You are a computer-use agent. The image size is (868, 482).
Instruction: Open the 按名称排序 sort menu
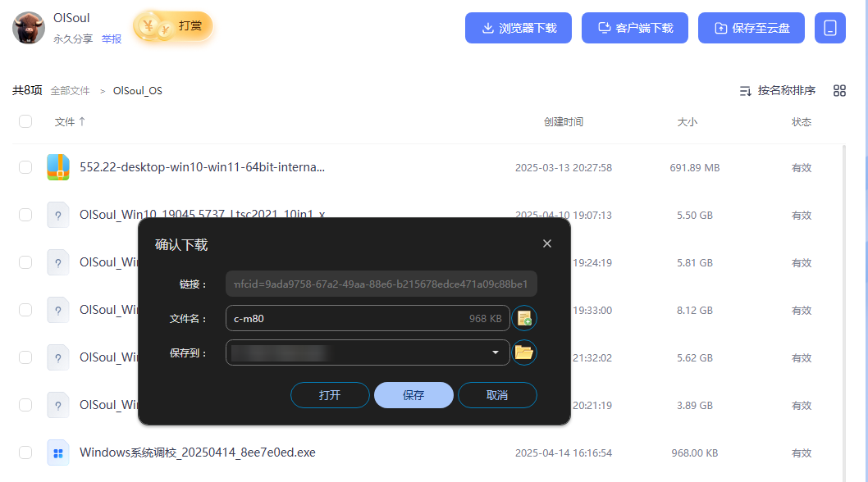pyautogui.click(x=777, y=91)
